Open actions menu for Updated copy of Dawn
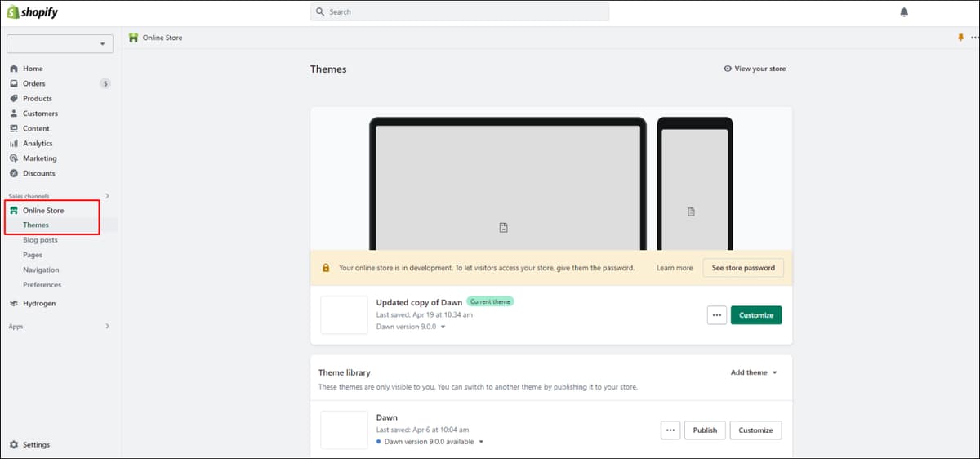The width and height of the screenshot is (980, 459). [x=717, y=315]
